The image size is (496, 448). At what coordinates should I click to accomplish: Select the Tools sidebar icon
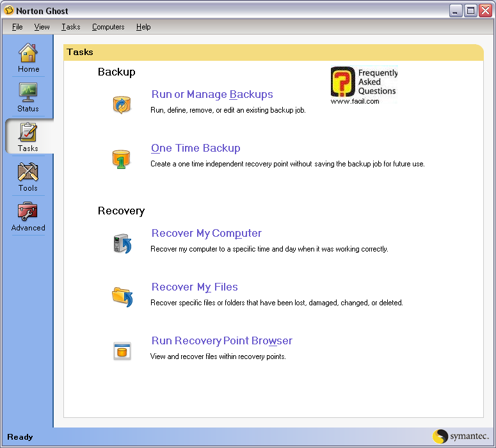(28, 173)
